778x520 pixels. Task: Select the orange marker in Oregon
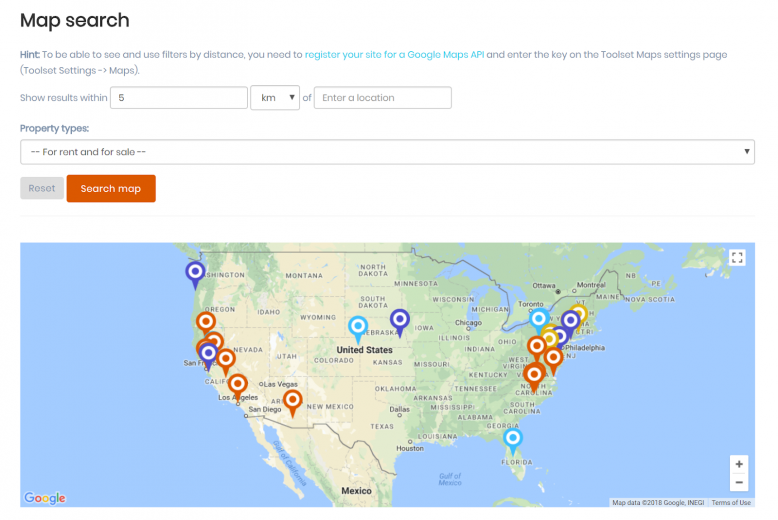coord(205,325)
